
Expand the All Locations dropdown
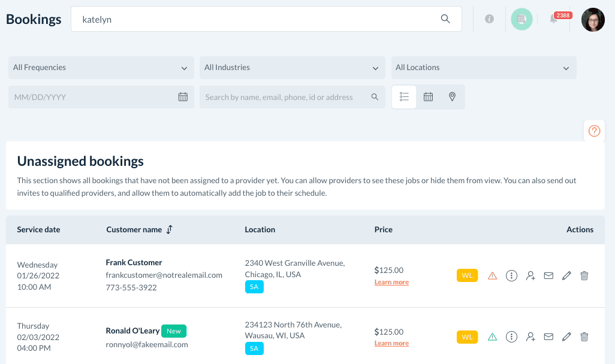[x=483, y=68]
